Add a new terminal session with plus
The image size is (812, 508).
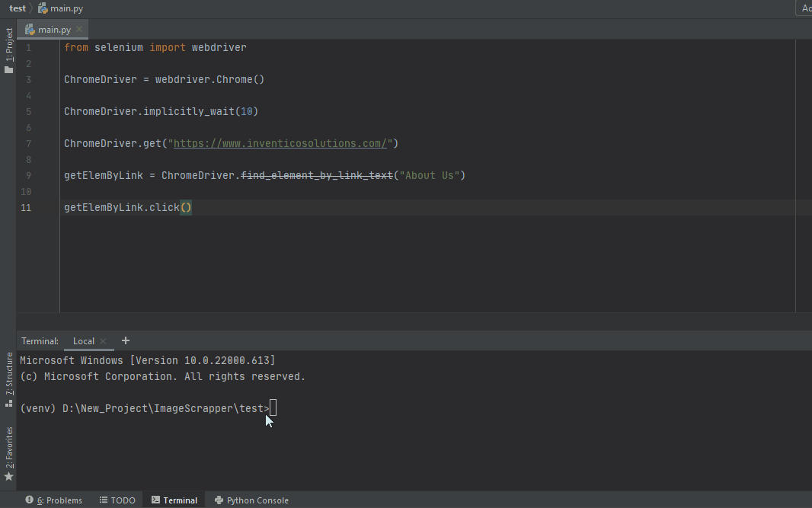pyautogui.click(x=126, y=340)
